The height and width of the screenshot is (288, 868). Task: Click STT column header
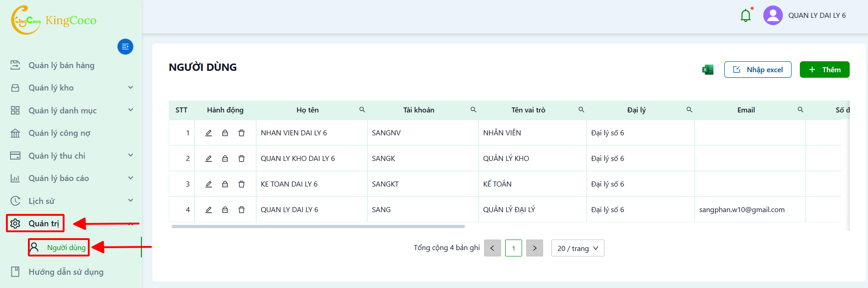[182, 110]
